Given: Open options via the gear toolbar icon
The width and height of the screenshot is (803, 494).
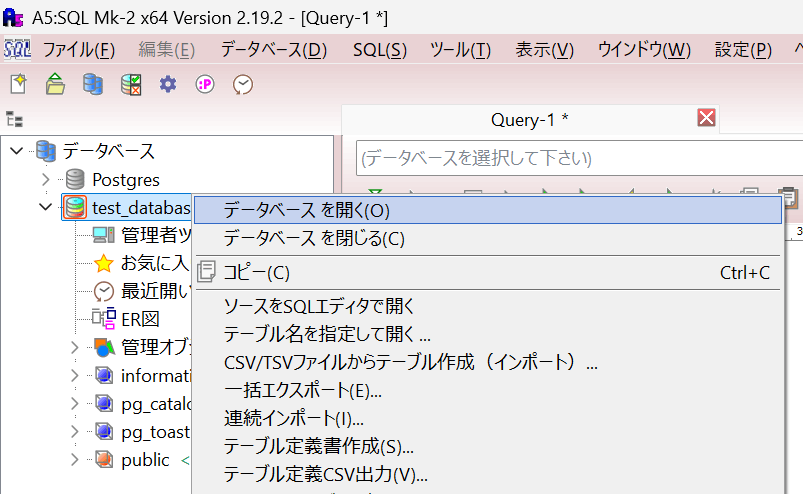Looking at the screenshot, I should [167, 84].
